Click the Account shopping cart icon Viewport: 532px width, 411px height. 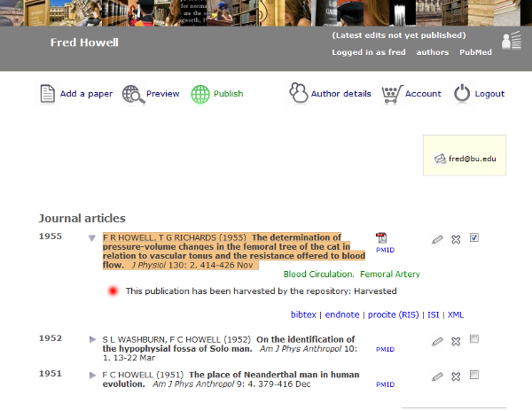391,93
